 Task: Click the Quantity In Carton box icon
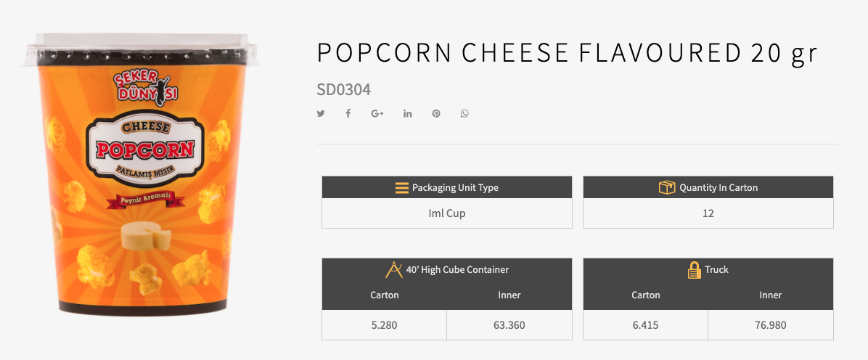[667, 188]
